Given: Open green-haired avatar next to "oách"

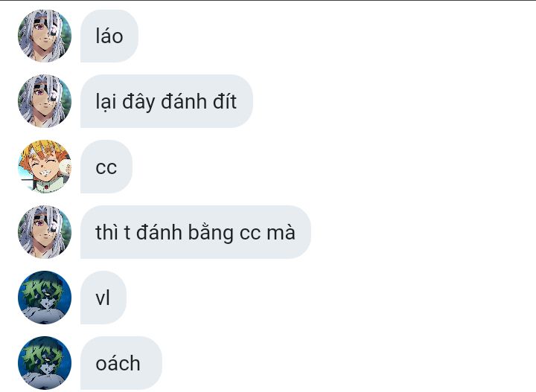Looking at the screenshot, I should (45, 363).
